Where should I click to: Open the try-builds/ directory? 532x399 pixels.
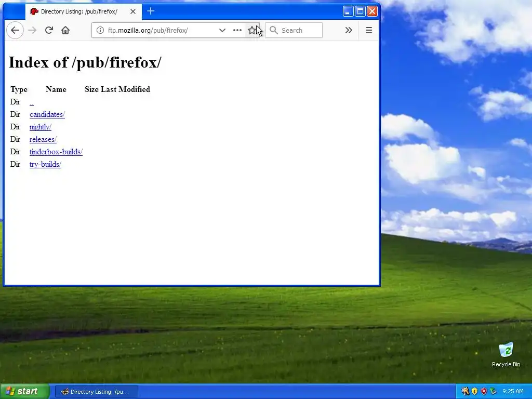(x=45, y=164)
